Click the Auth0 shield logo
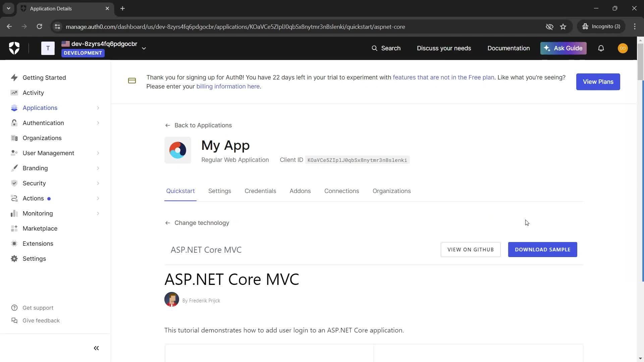Viewport: 644px width, 362px height. click(14, 48)
